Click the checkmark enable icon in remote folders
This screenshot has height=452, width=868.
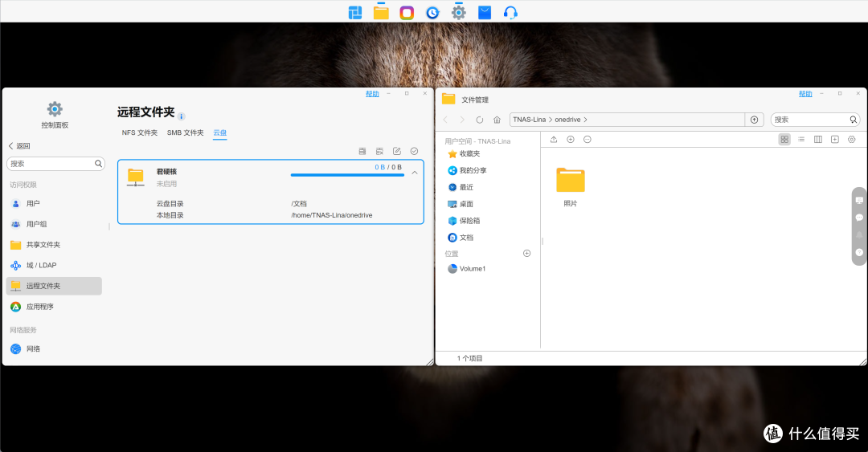(x=414, y=151)
